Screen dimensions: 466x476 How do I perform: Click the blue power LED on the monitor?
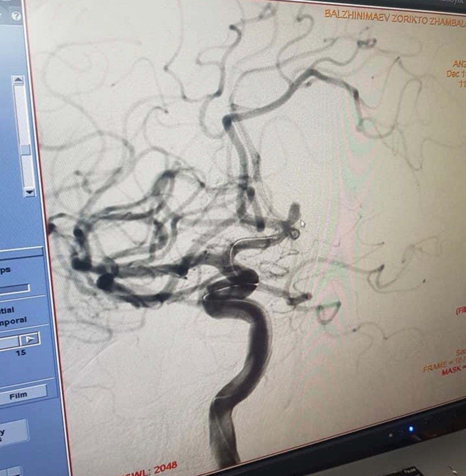411,429
